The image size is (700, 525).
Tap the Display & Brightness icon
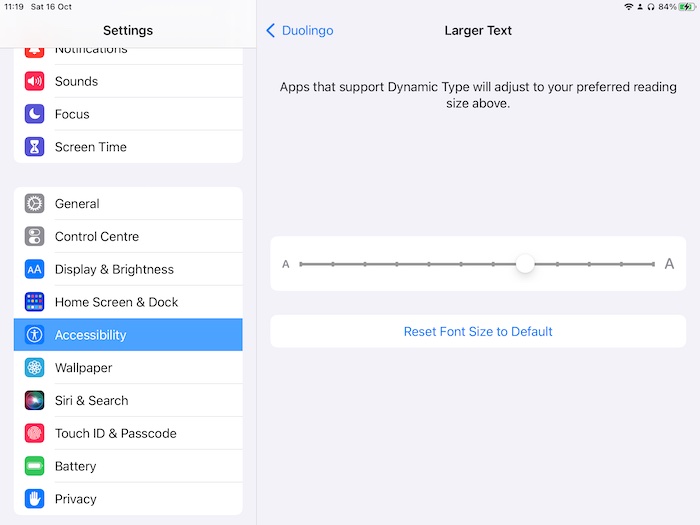point(35,270)
